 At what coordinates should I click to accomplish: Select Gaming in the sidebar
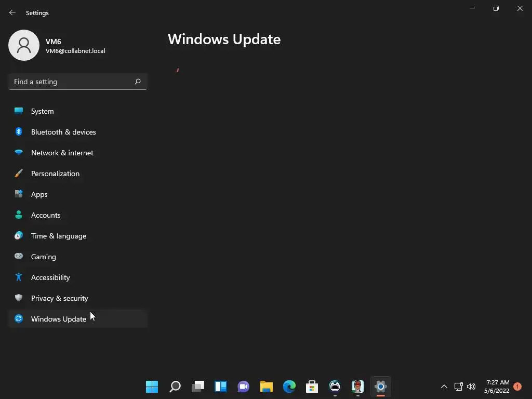coord(78,257)
